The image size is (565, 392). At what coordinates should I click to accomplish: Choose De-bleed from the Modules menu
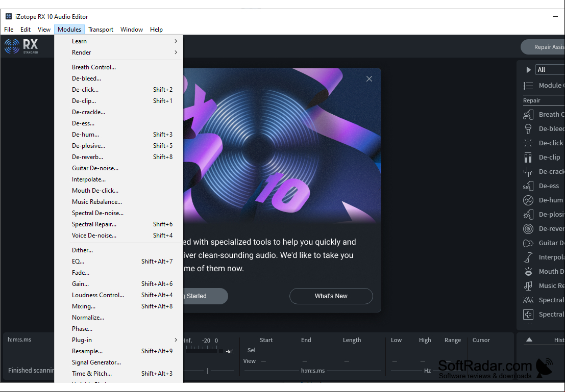[x=118, y=78]
